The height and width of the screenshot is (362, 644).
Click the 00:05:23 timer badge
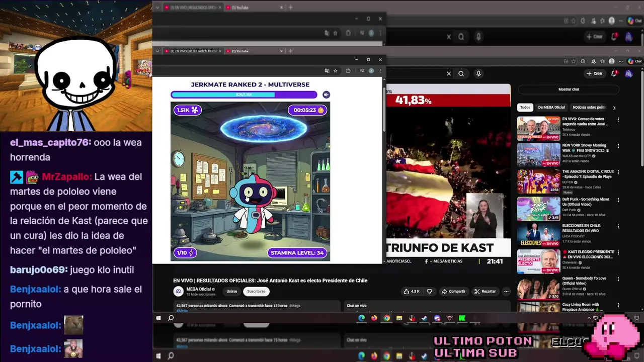coord(307,110)
